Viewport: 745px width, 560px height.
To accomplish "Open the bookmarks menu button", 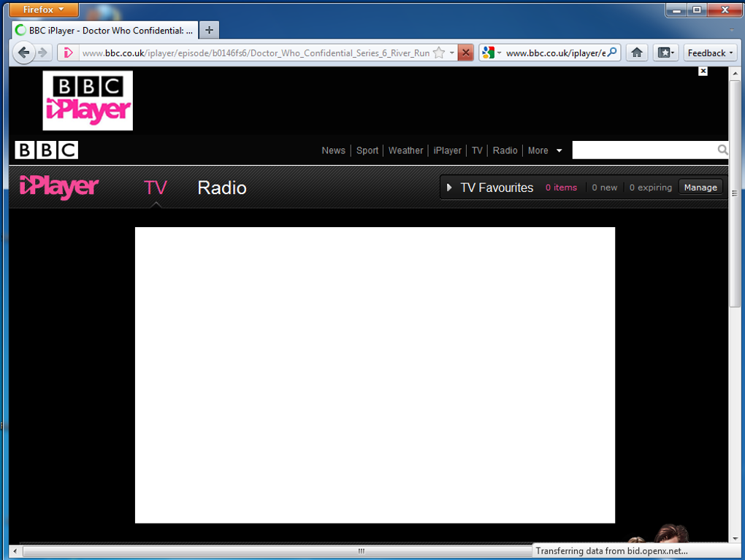I will tap(665, 53).
